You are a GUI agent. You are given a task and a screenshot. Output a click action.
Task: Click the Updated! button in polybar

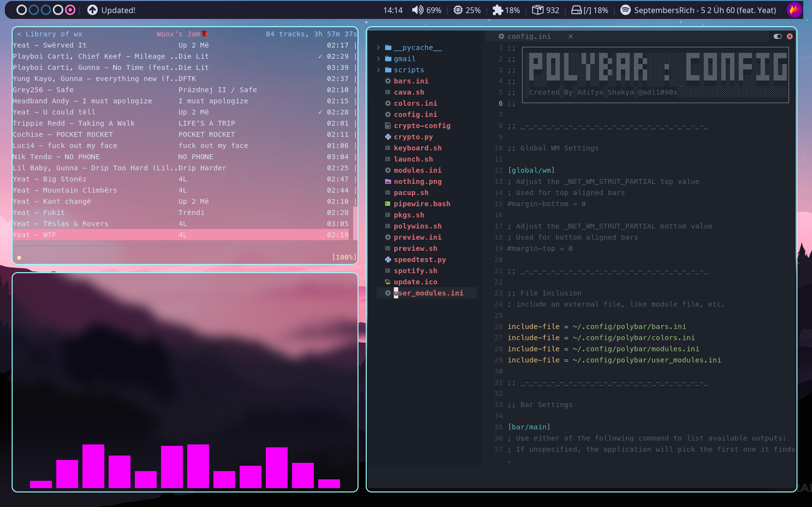[111, 10]
